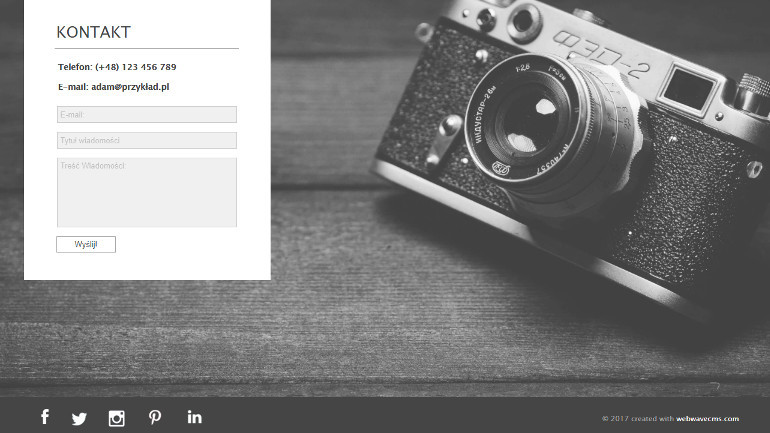Screen dimensions: 770x433
Task: Click the adam@przykład.pl email address
Action: [x=130, y=87]
